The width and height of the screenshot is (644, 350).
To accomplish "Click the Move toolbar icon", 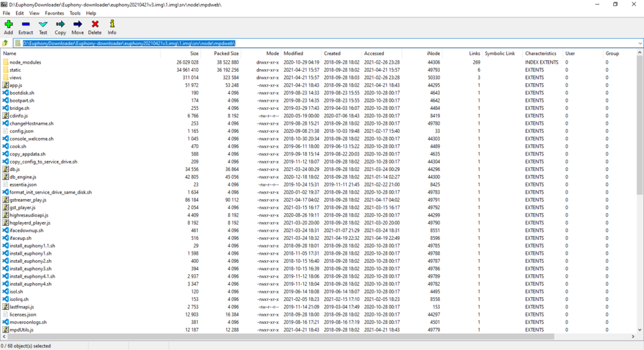I will pos(77,25).
